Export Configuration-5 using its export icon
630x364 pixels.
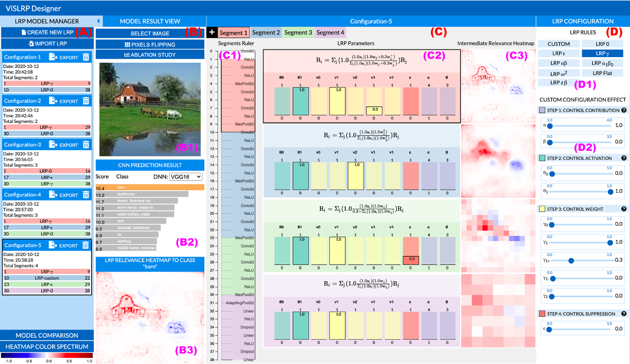pos(52,245)
